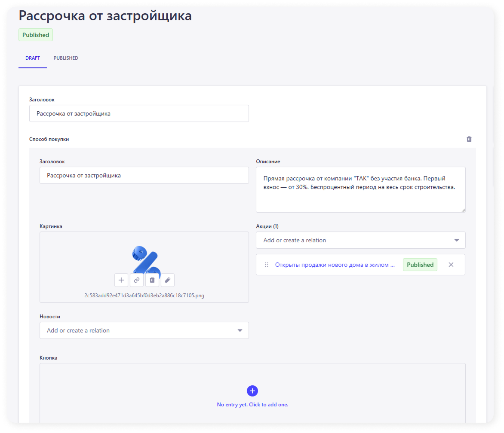Image resolution: width=504 pixels, height=433 pixels.
Task: Copy link of the Картинка image
Action: [x=137, y=280]
